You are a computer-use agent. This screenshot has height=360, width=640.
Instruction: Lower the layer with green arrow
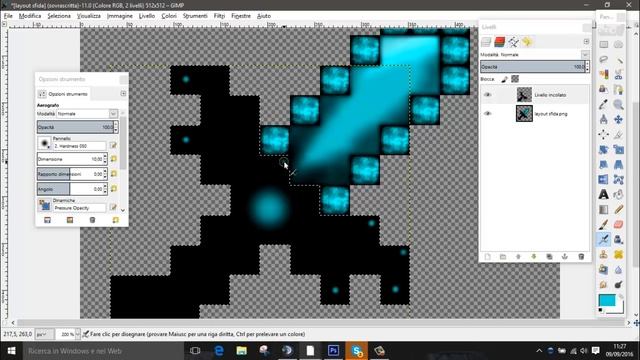tap(533, 257)
